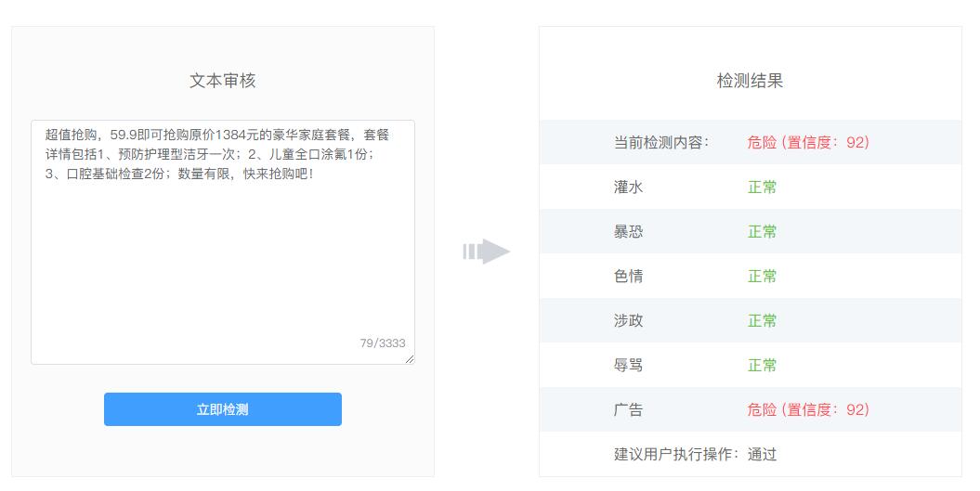Click the 正常 status for 辱骂
This screenshot has height=491, width=980.
click(x=762, y=366)
